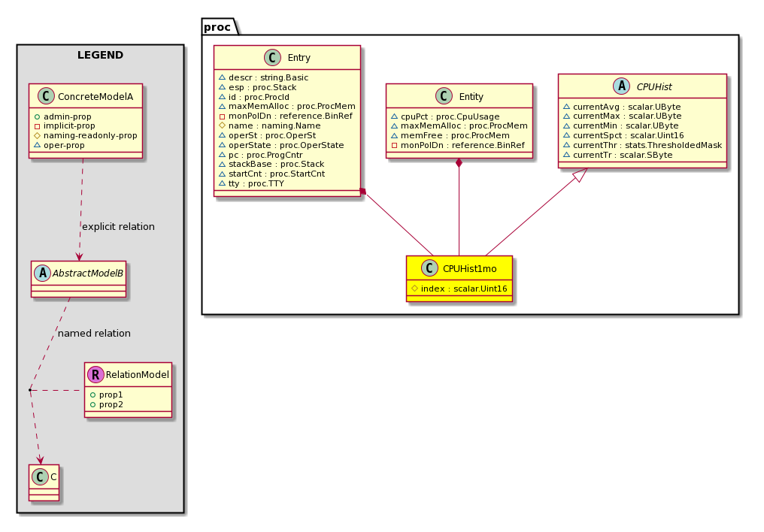Click the LEGEND title

point(100,55)
